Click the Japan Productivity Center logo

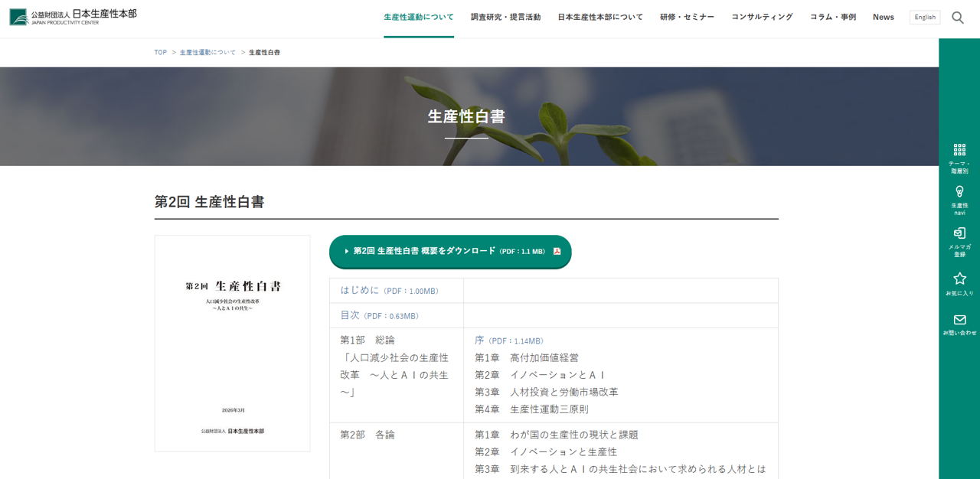click(x=73, y=17)
